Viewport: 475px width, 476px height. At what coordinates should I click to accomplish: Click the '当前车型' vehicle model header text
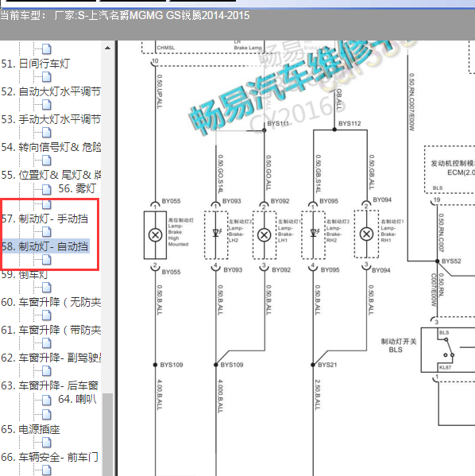click(125, 15)
